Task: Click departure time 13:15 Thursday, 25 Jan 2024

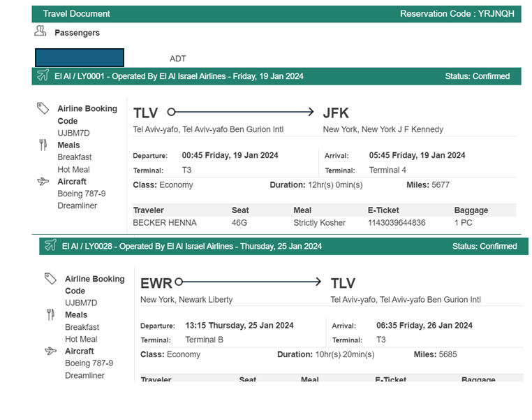Action: (239, 325)
